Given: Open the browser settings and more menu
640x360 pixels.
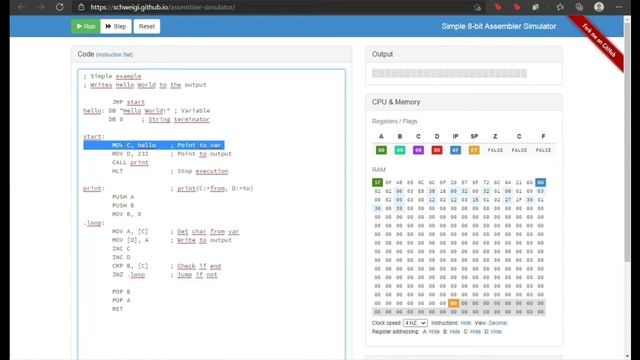Looking at the screenshot, I should pyautogui.click(x=619, y=7).
